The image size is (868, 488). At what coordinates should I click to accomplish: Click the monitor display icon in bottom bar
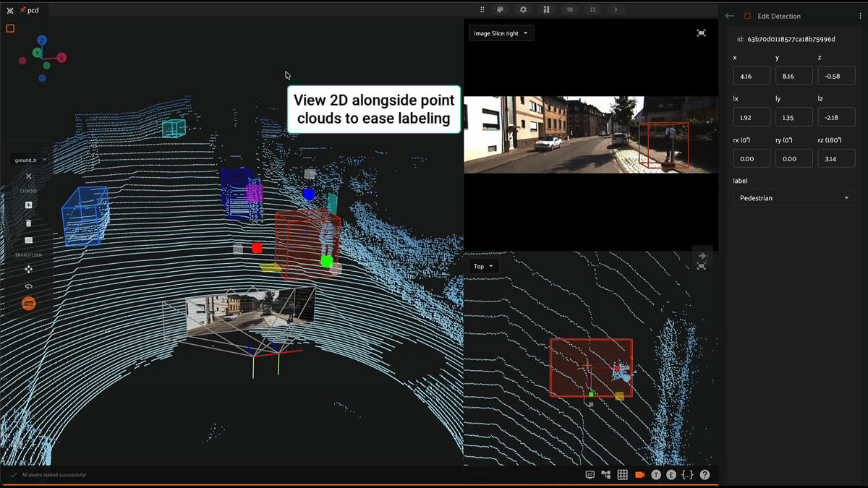click(x=590, y=475)
